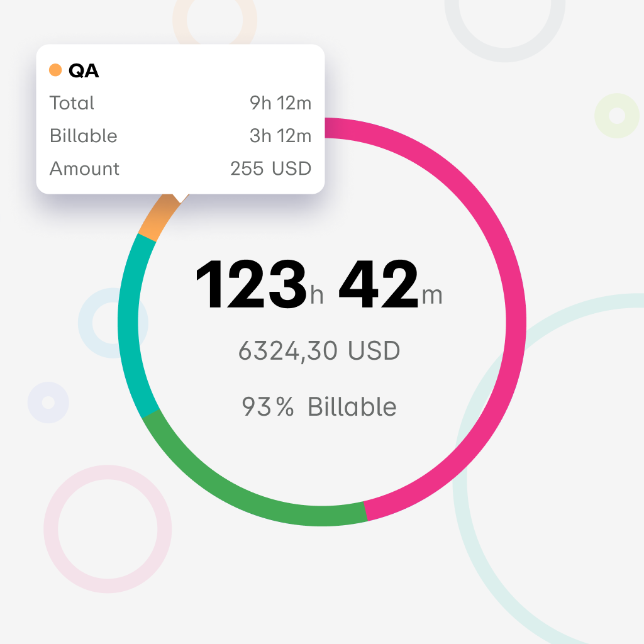Click the Billable row label in tooltip

click(84, 136)
